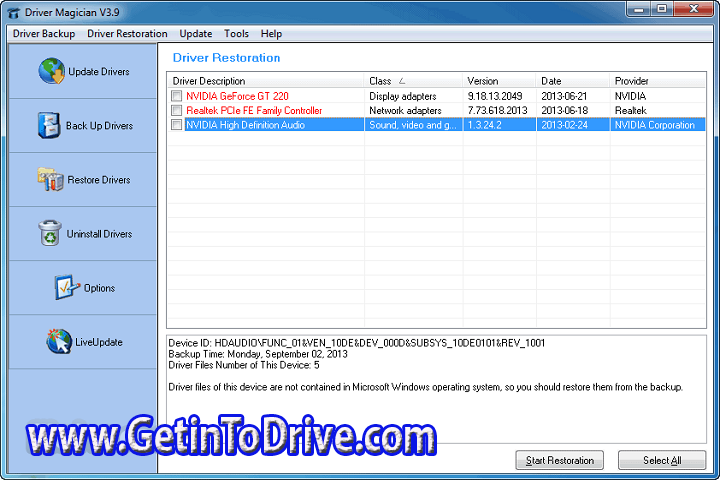Open the Update menu
720x480 pixels.
pyautogui.click(x=196, y=34)
